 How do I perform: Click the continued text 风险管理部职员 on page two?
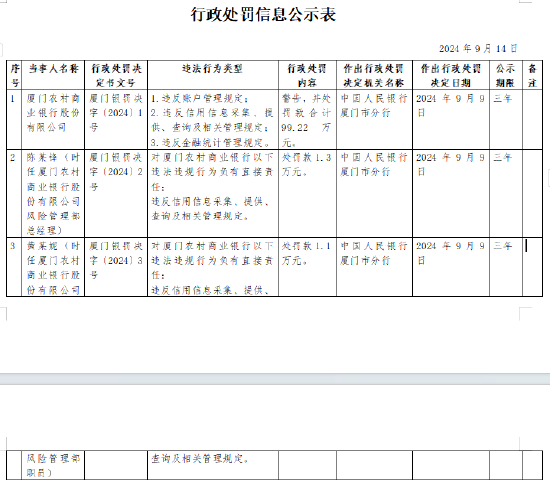[x=53, y=466]
